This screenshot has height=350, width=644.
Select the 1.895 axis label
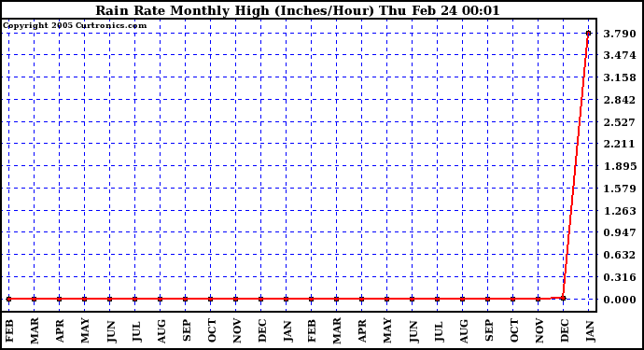click(x=620, y=166)
